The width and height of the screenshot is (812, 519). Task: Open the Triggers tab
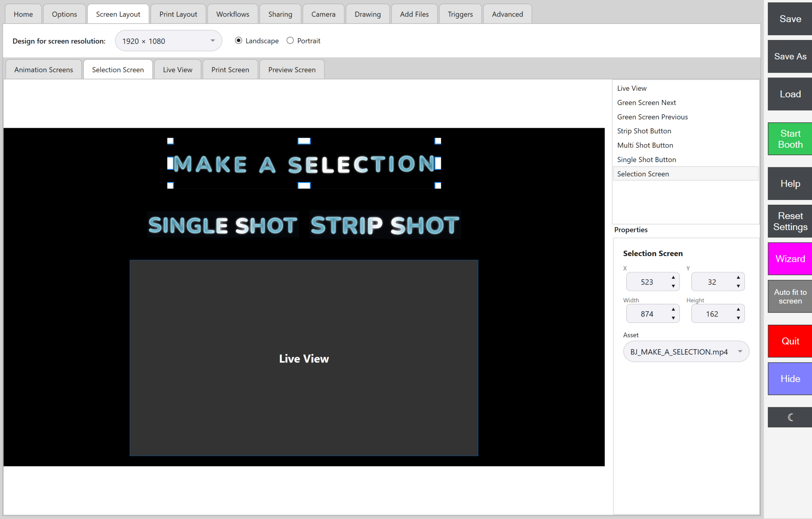[460, 14]
